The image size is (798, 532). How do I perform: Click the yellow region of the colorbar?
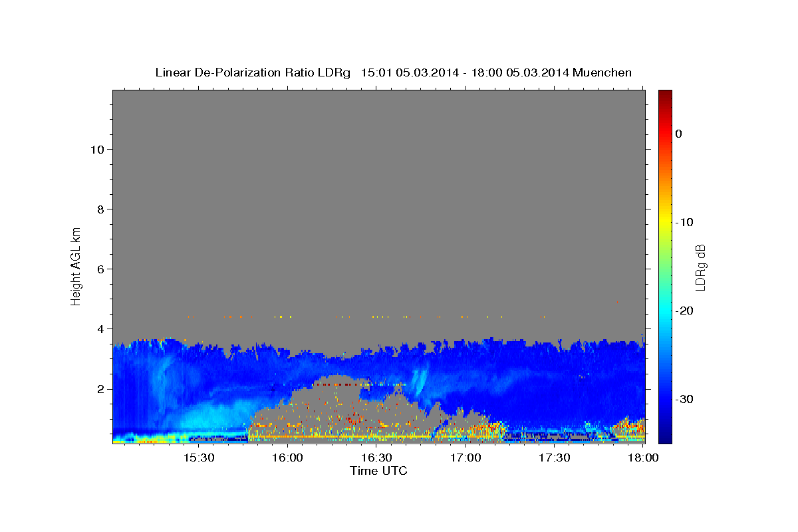pyautogui.click(x=665, y=219)
